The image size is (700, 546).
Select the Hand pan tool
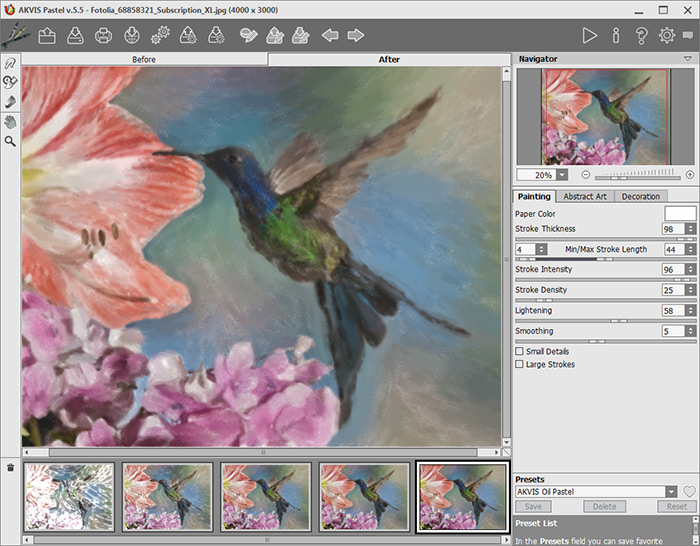point(10,121)
